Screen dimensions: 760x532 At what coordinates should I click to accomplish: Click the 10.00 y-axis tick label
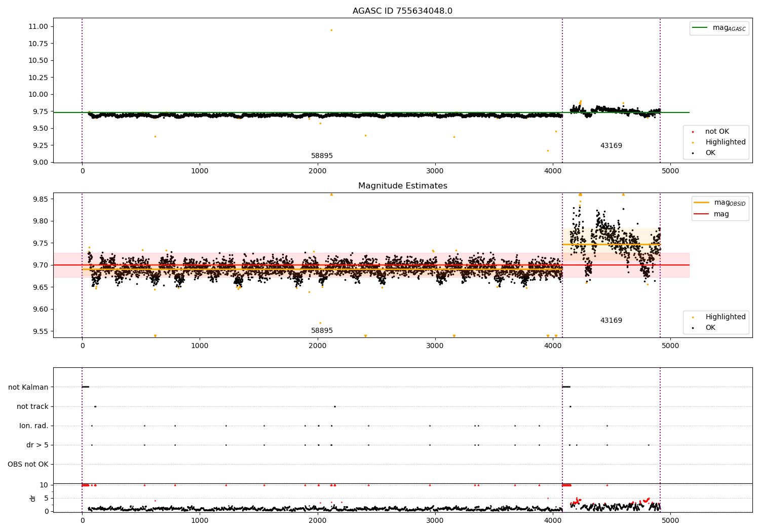[x=39, y=94]
